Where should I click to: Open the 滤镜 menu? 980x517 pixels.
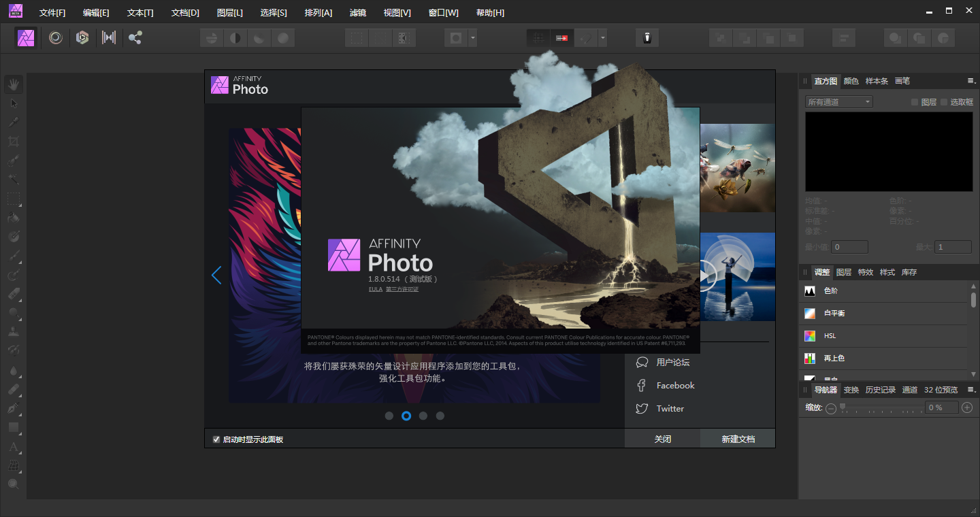[x=357, y=13]
